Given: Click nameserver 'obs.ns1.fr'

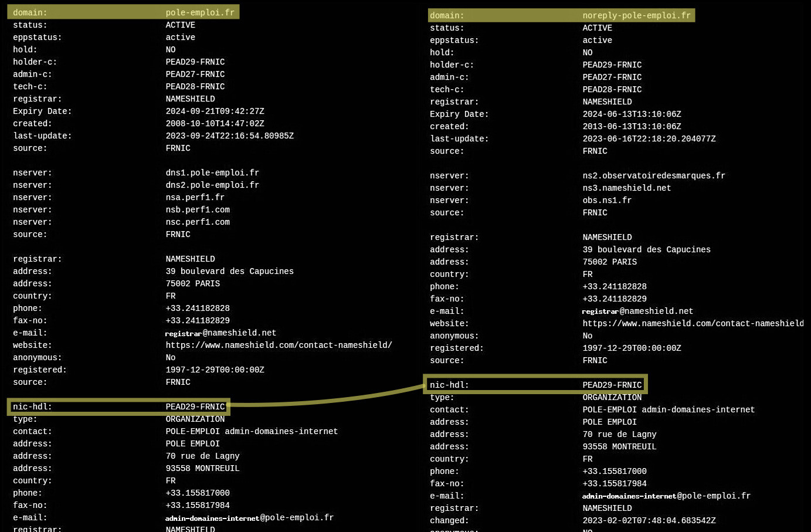Looking at the screenshot, I should point(607,200).
